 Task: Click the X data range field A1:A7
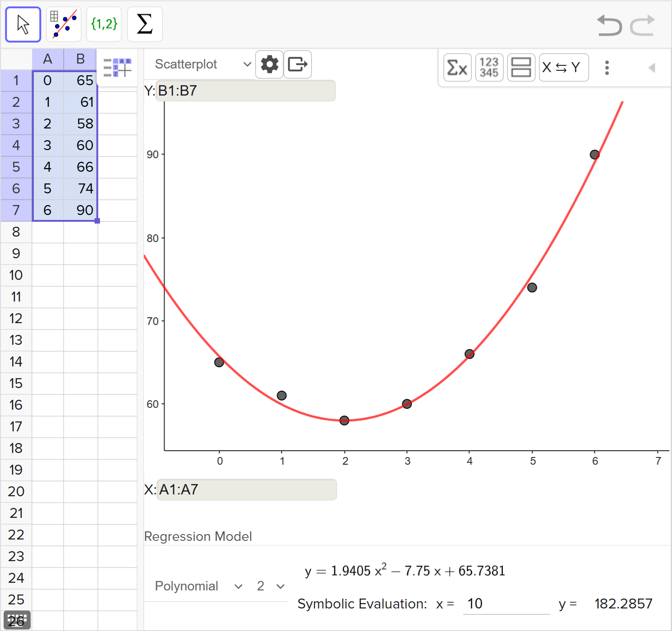(246, 489)
